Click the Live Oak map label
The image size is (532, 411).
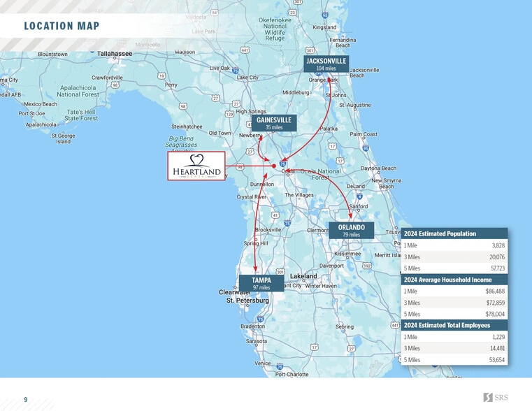[220, 68]
